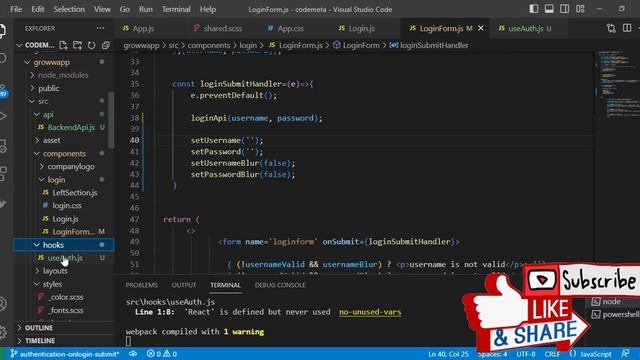Viewport: 640px width, 360px height.
Task: Select the Terminal panel tab
Action: pos(225,285)
